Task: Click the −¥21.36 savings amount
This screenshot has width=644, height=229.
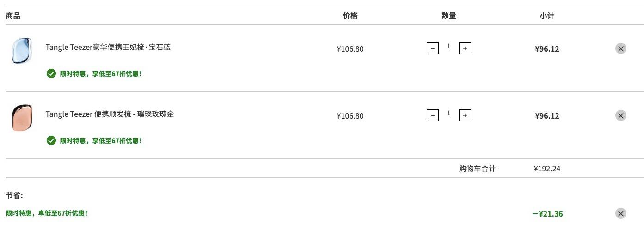Action: [x=547, y=214]
